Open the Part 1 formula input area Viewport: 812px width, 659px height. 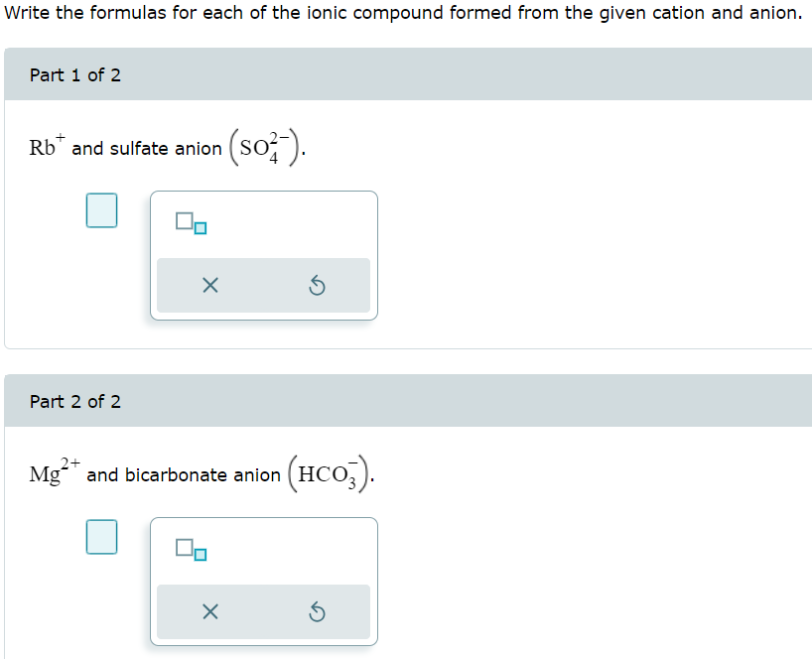[x=263, y=224]
